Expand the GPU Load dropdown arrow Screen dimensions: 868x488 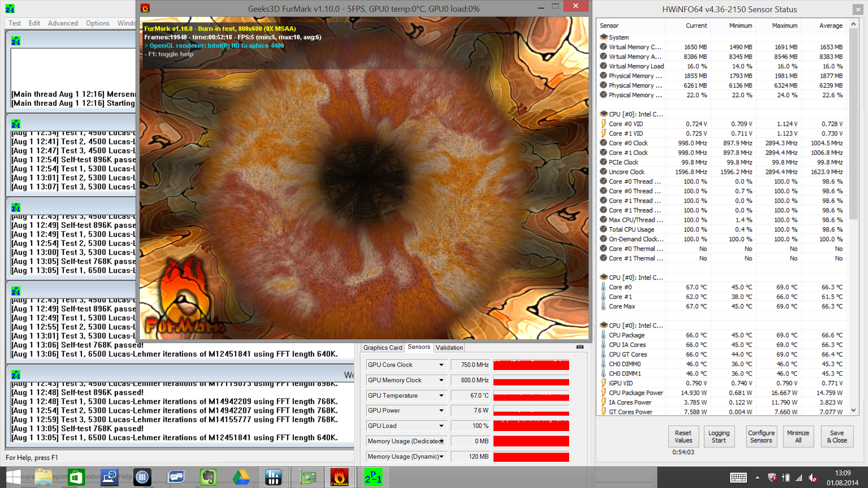[441, 426]
